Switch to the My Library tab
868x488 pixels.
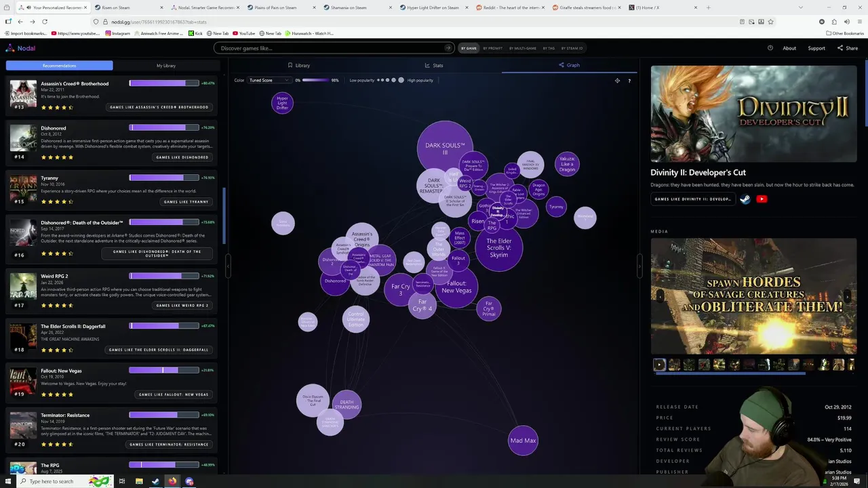(x=166, y=66)
